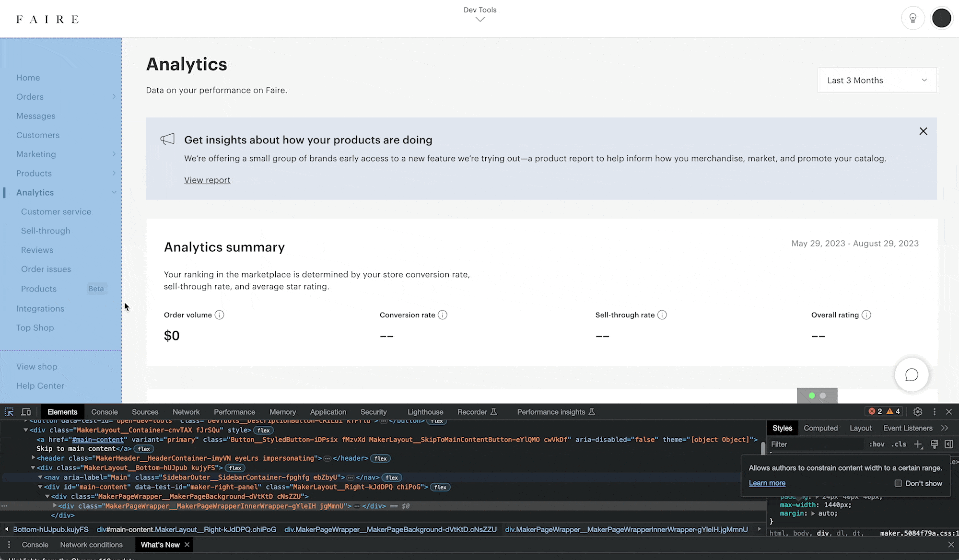Enable the Elements panel tab in DevTools
The height and width of the screenshot is (560, 959).
click(x=63, y=411)
